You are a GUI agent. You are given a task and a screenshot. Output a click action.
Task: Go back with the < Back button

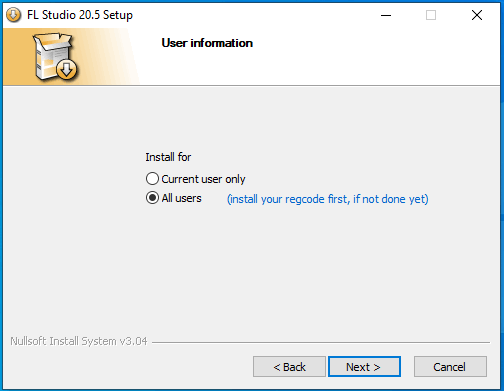289,367
